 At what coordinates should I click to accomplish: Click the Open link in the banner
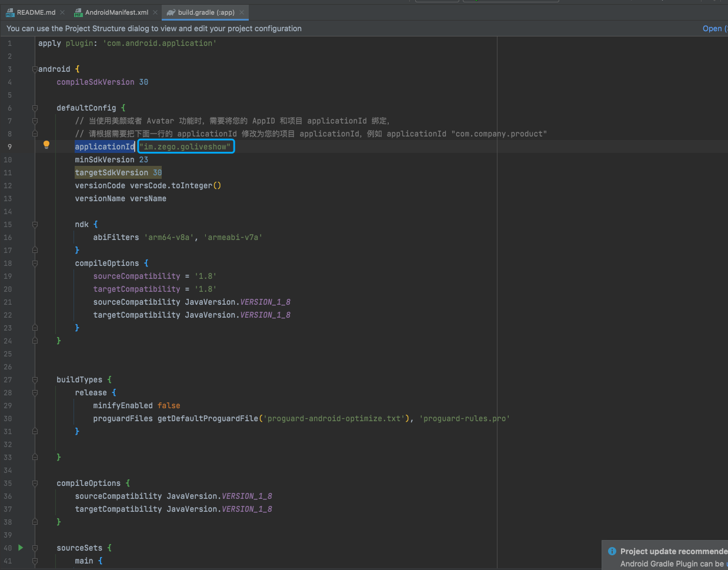(712, 28)
